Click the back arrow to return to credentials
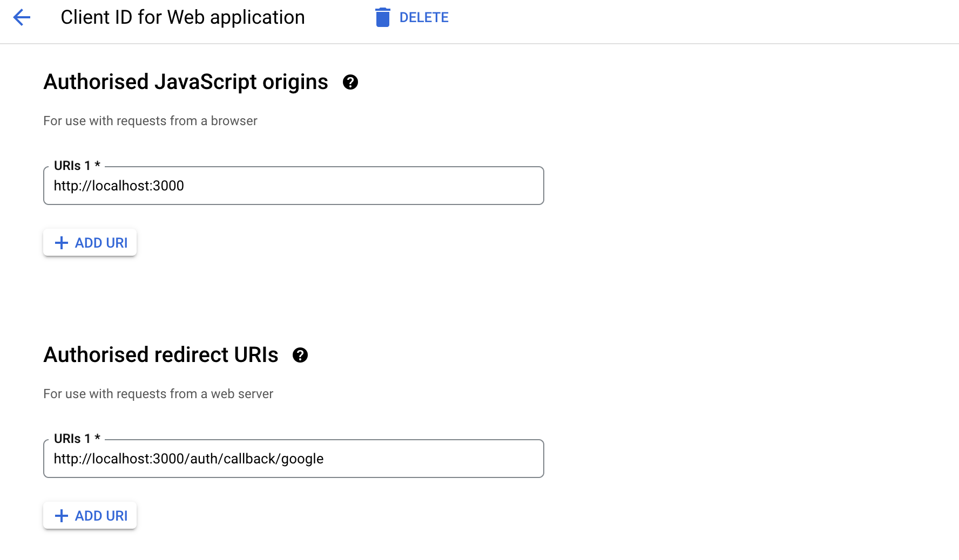The image size is (959, 560). (22, 17)
